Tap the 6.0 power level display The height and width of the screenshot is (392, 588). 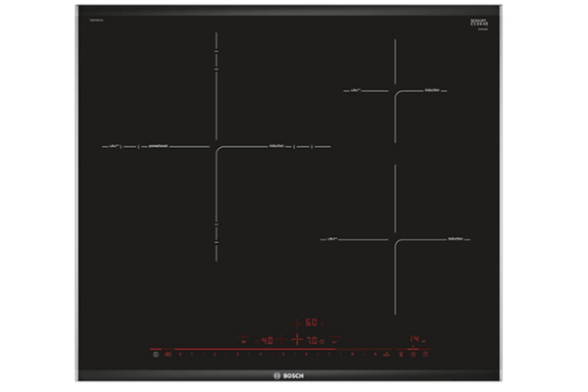[312, 322]
